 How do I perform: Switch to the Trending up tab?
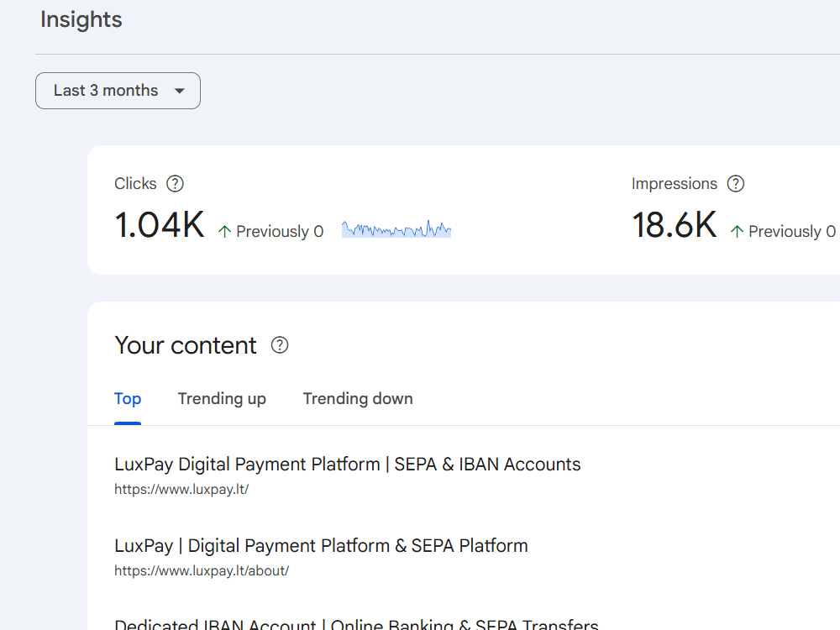(222, 399)
